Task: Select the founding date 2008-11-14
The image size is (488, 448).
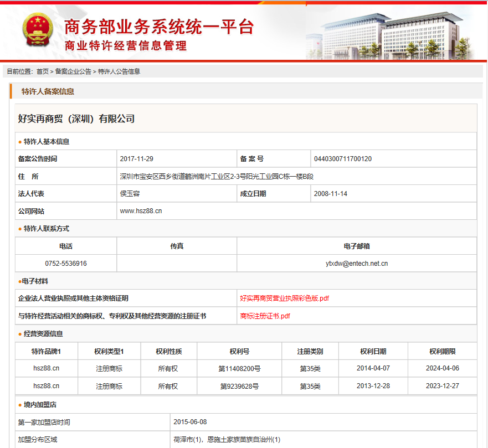Action: 331,194
